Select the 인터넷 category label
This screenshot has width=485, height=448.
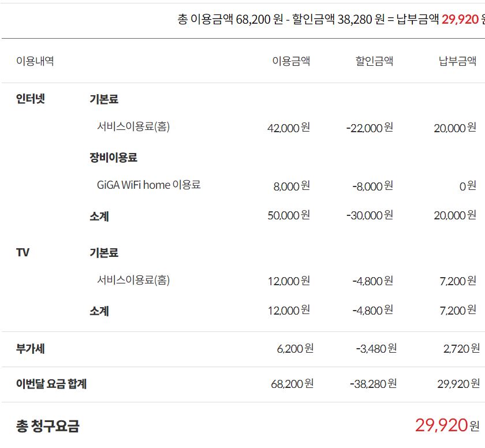tap(31, 99)
